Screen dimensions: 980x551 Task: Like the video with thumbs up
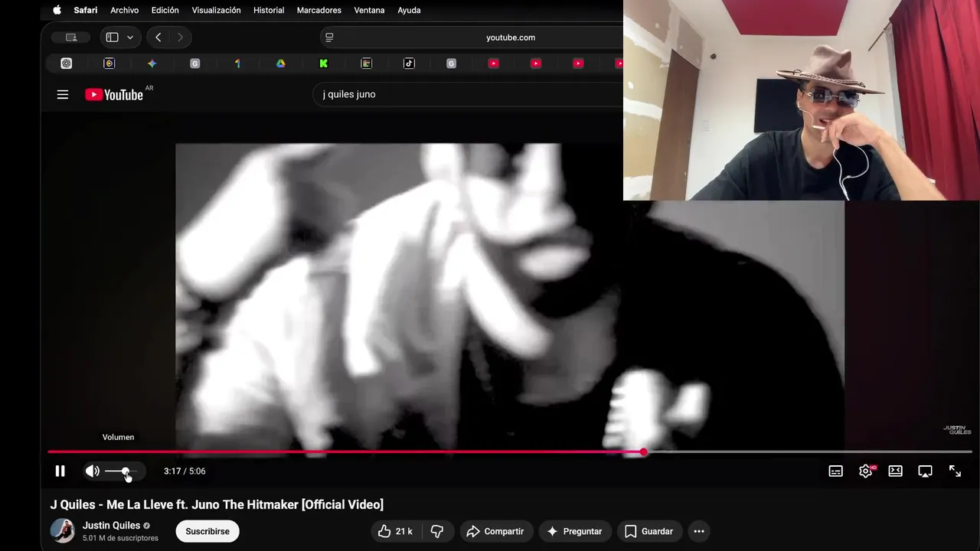[395, 531]
